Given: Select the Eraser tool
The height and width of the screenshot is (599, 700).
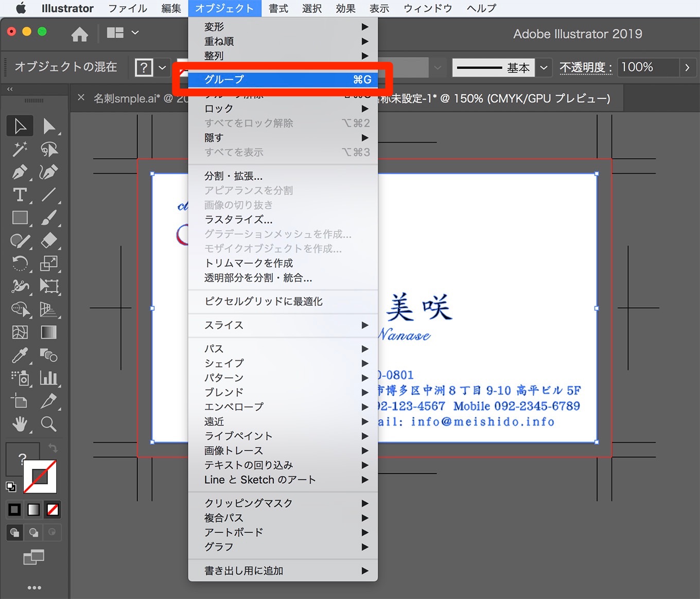Looking at the screenshot, I should tap(49, 240).
